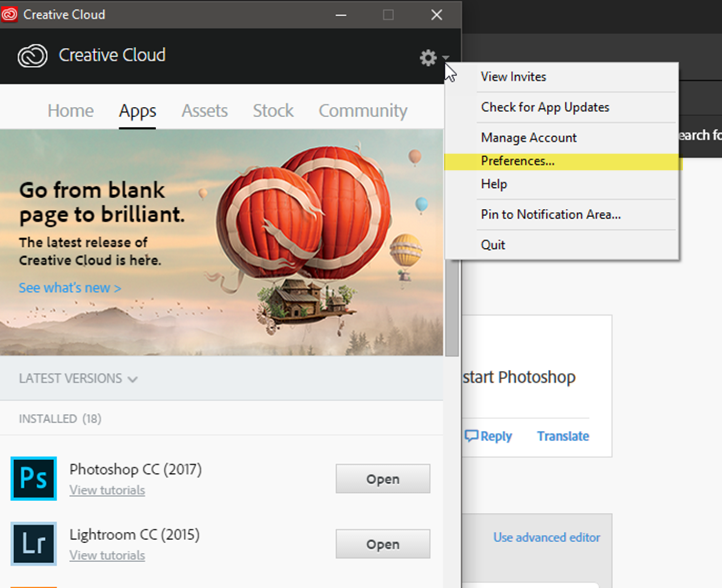Click the Creative Cloud logo
The image size is (722, 588).
32,55
